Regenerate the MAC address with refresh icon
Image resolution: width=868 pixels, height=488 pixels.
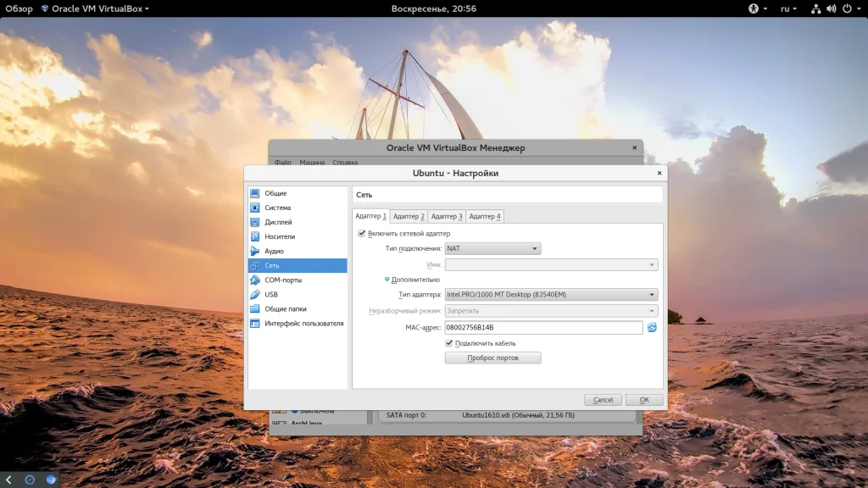[x=652, y=328]
